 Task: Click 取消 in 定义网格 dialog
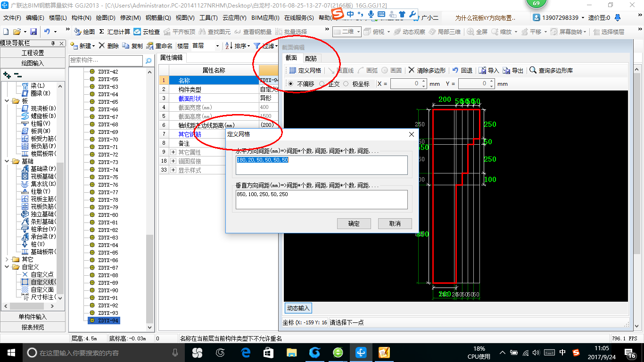pyautogui.click(x=395, y=223)
